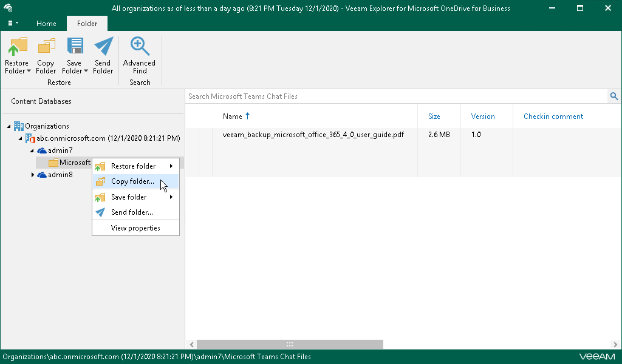Click the status bar path text

[x=157, y=357]
